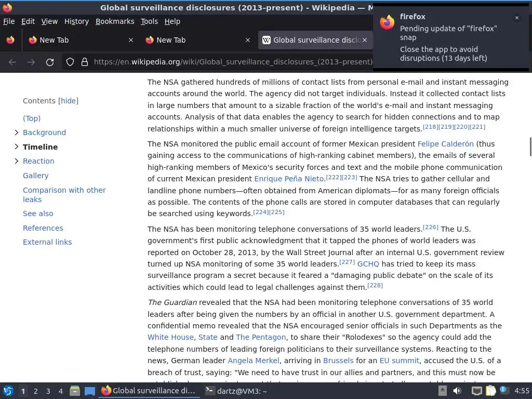The image size is (532, 399).
Task: Open citation [226]
Action: click(x=431, y=227)
